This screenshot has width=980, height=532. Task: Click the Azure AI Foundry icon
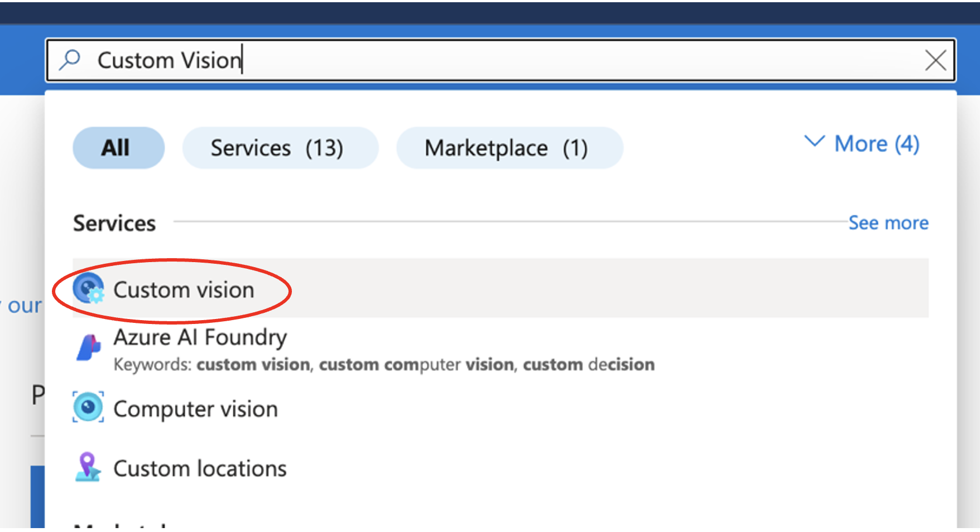pyautogui.click(x=88, y=348)
